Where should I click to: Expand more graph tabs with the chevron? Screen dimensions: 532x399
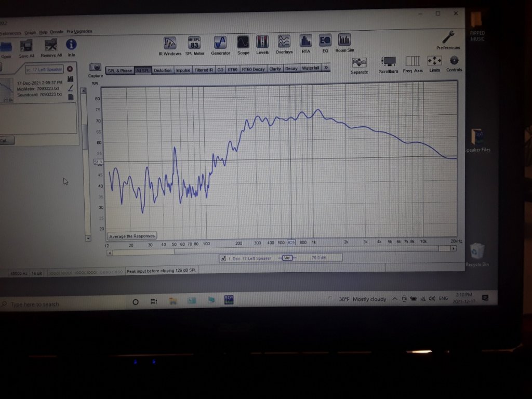[326, 68]
